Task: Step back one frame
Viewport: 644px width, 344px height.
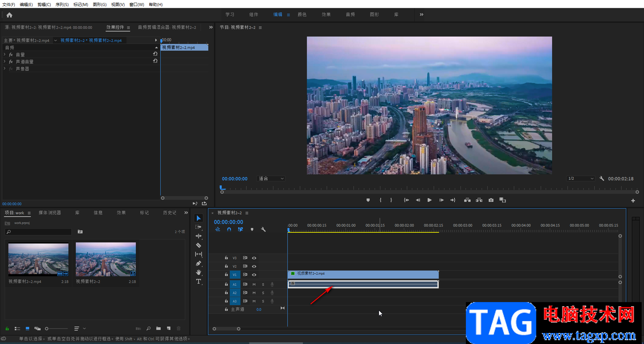Action: click(418, 200)
